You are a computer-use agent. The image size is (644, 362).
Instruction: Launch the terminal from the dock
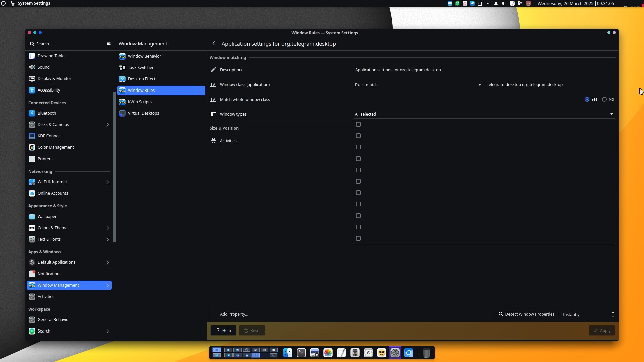pos(301,353)
